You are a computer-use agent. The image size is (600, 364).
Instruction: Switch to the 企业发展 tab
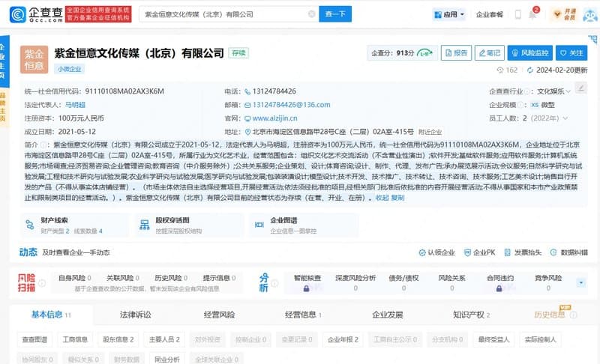387,315
